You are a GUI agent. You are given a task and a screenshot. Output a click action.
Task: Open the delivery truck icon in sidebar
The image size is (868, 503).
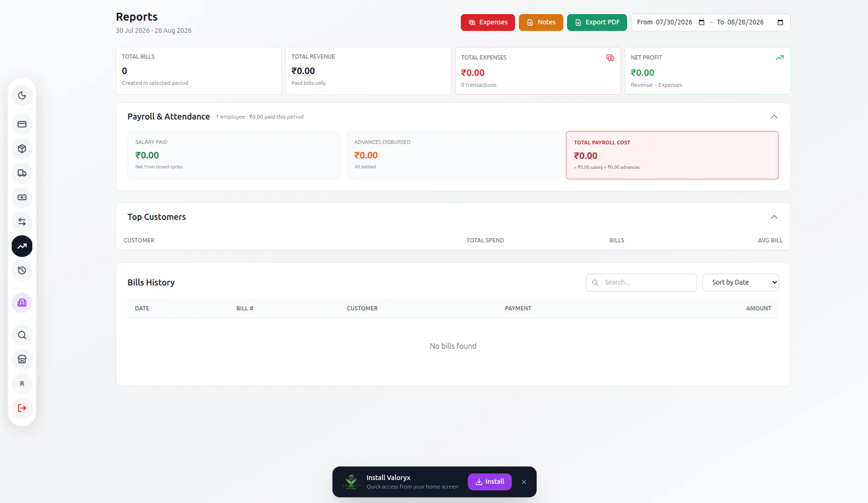point(22,173)
